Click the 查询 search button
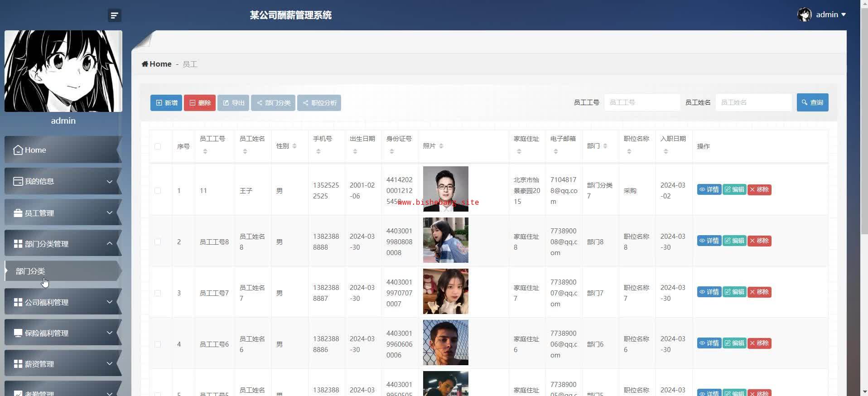Viewport: 868px width, 396px height. (813, 102)
